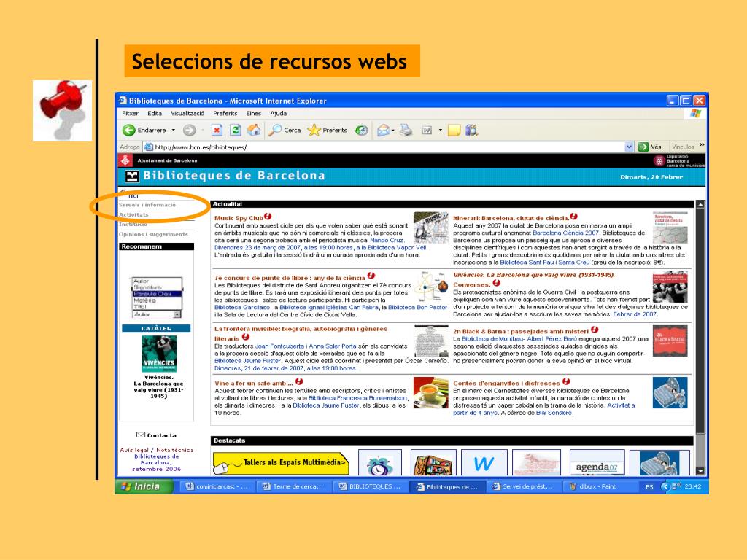Click the address bar URL field

click(x=384, y=147)
